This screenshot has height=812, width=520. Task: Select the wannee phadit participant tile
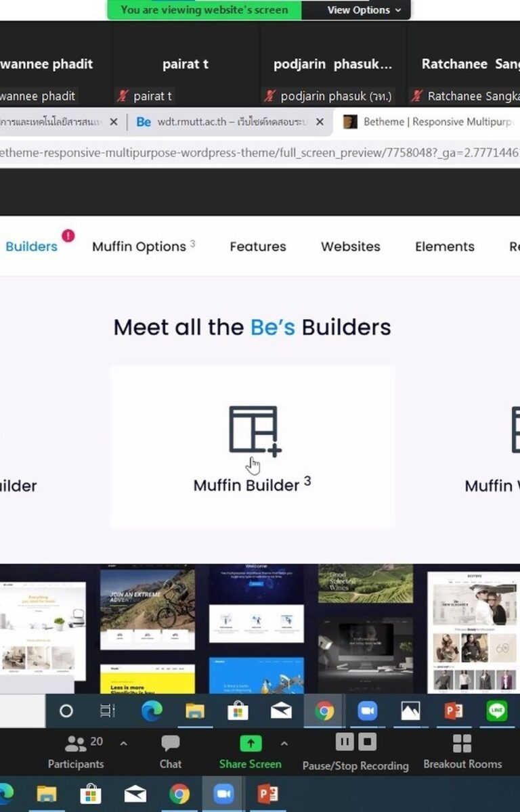56,64
